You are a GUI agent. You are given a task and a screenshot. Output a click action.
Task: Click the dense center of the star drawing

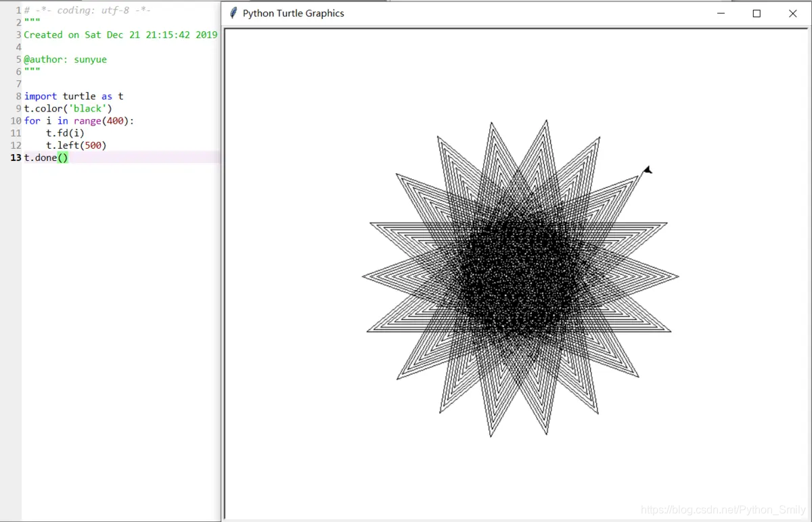tap(520, 277)
